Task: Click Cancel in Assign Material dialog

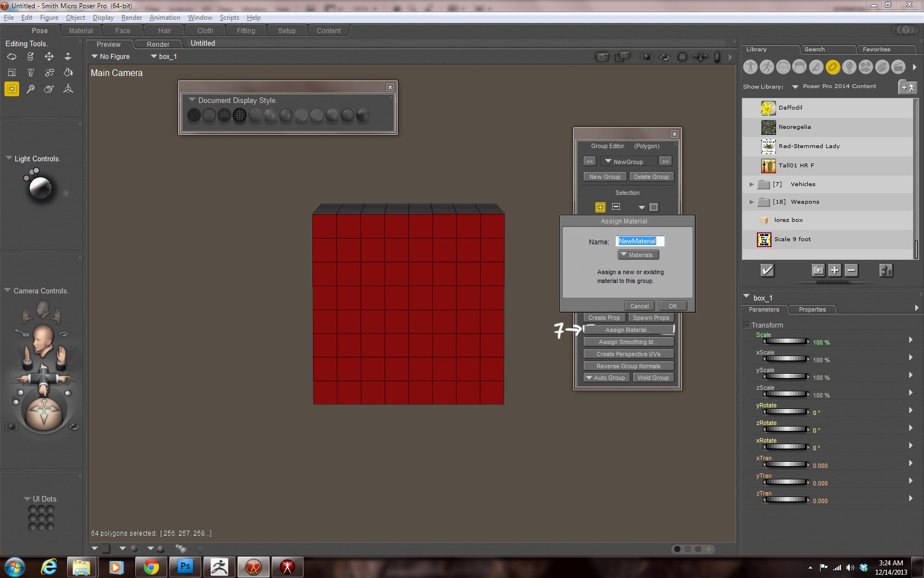Action: pos(639,306)
